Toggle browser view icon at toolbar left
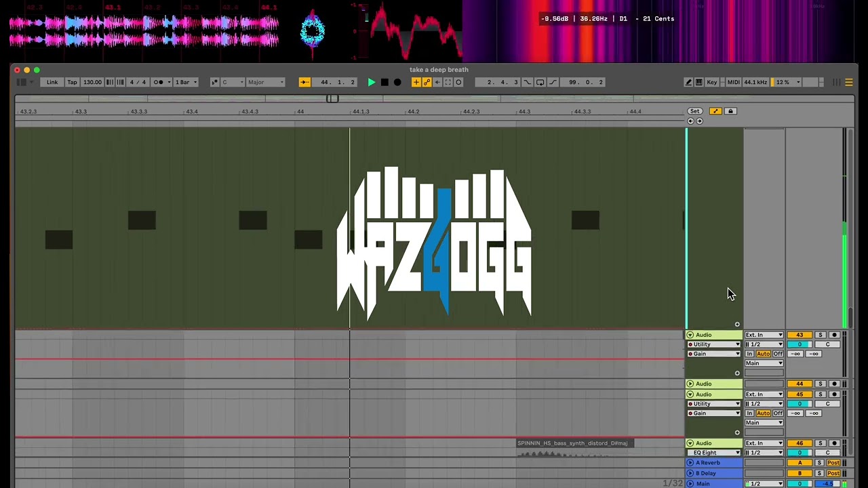 (21, 82)
